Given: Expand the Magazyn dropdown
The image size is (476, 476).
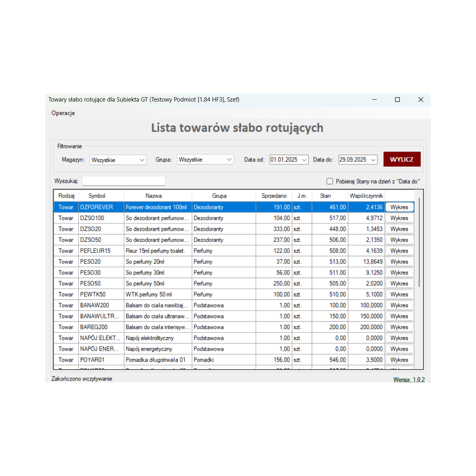Looking at the screenshot, I should [142, 160].
